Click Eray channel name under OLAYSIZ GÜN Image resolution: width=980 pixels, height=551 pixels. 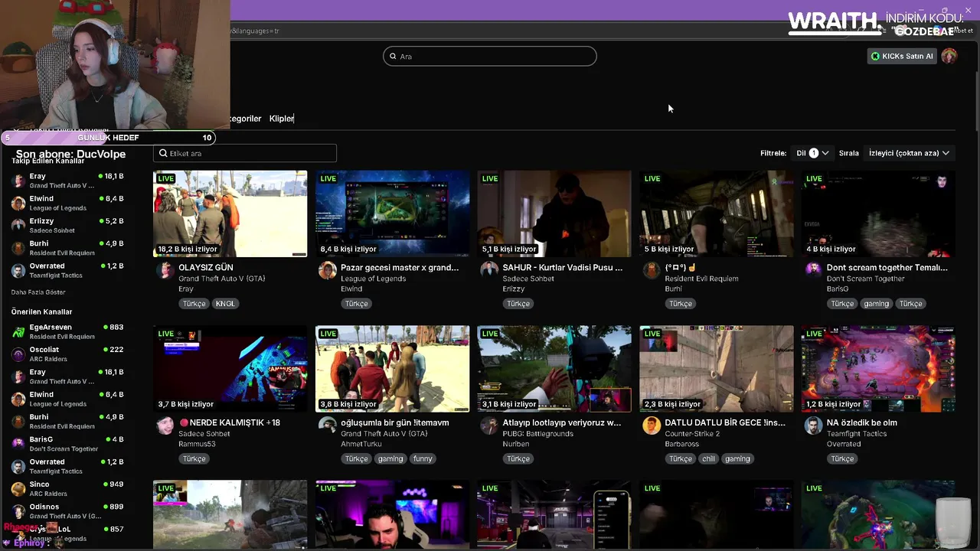click(186, 289)
